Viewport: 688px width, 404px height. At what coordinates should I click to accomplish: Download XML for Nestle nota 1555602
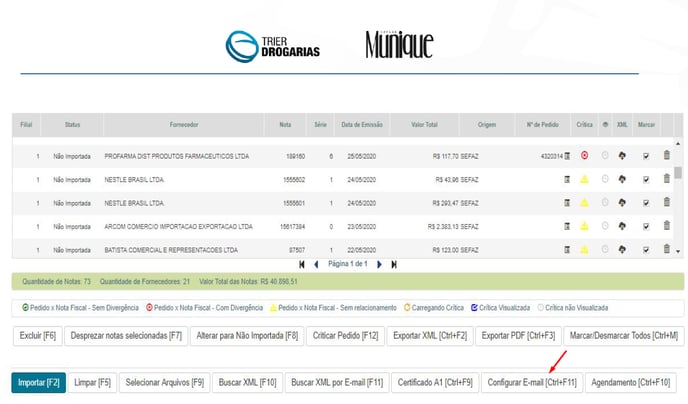point(622,179)
